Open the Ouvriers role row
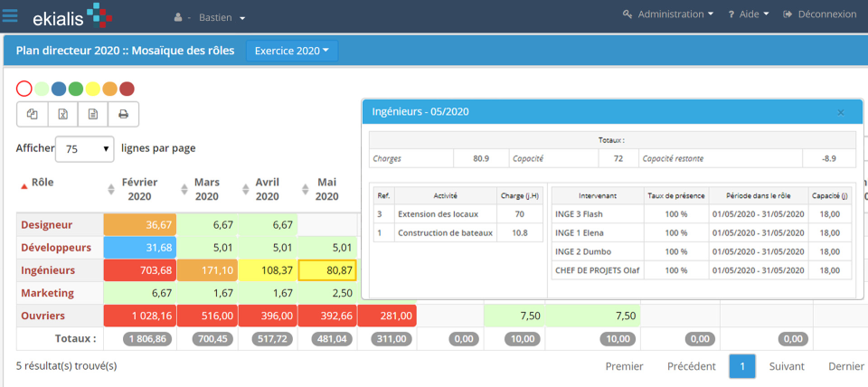The height and width of the screenshot is (387, 868). point(43,316)
